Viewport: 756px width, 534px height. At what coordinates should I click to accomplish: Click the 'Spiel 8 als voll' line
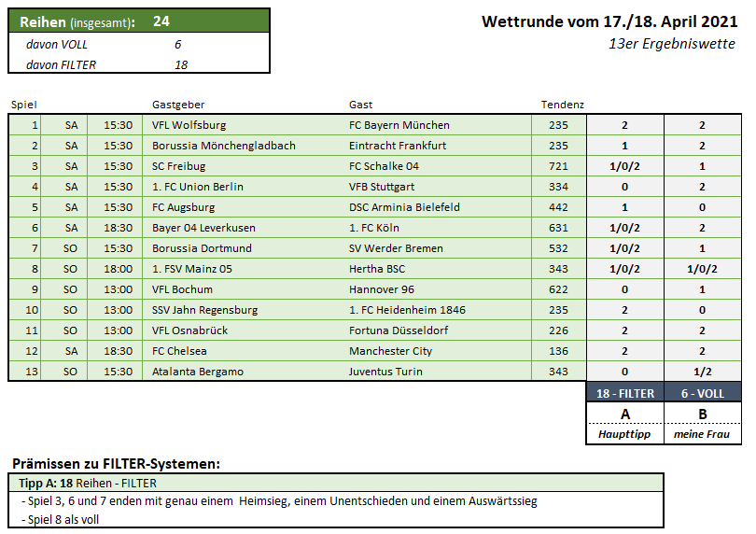point(61,519)
